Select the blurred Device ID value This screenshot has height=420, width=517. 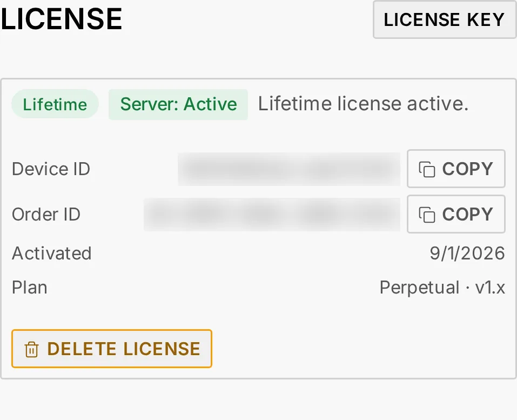289,169
